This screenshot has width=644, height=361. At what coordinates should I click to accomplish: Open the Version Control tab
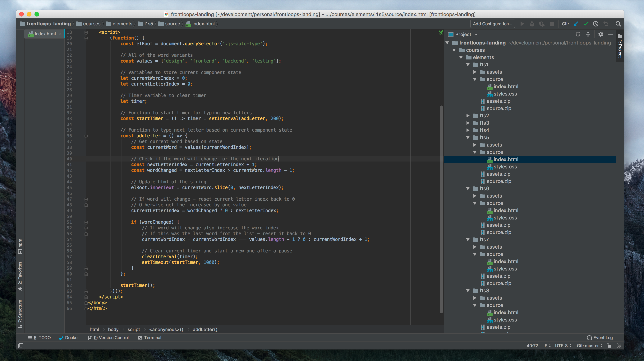pos(108,337)
